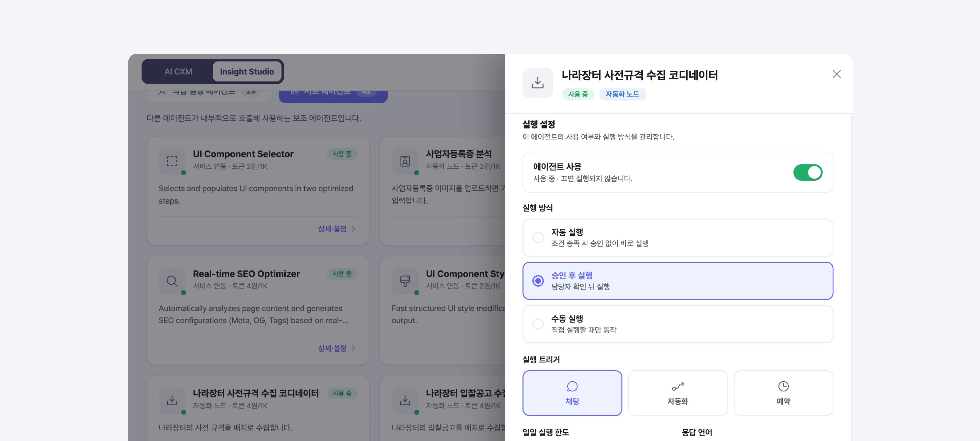Click the UI Component Styler paint roller icon
Screen dimensions: 980x441
(405, 281)
